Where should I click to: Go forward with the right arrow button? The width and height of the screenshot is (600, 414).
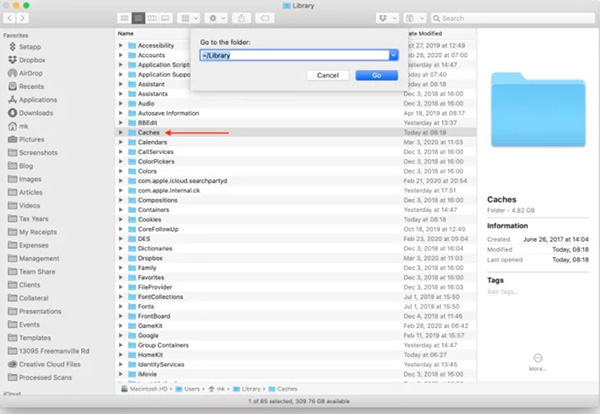click(23, 18)
